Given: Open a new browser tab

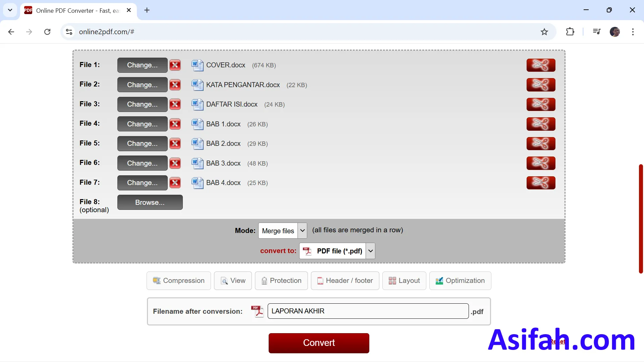Looking at the screenshot, I should 147,10.
